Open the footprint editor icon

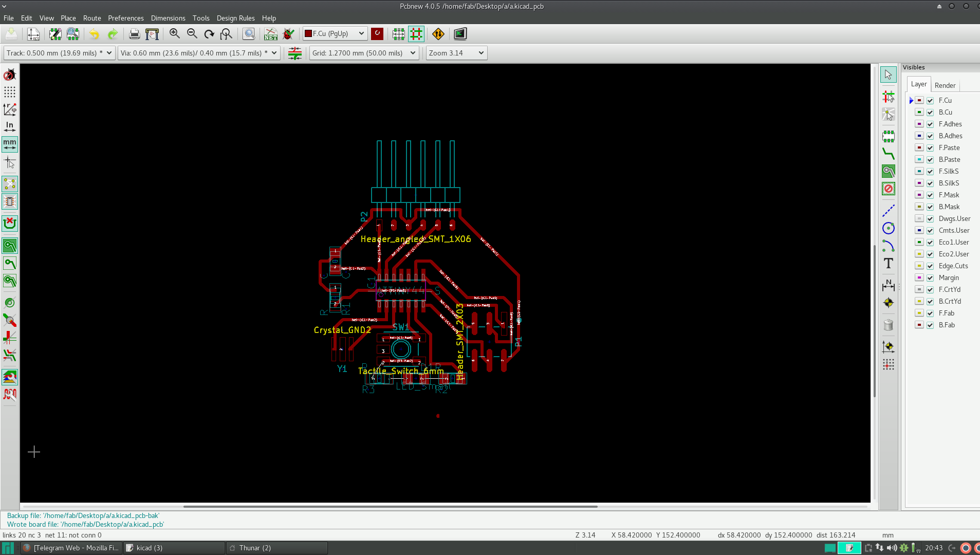pos(55,34)
